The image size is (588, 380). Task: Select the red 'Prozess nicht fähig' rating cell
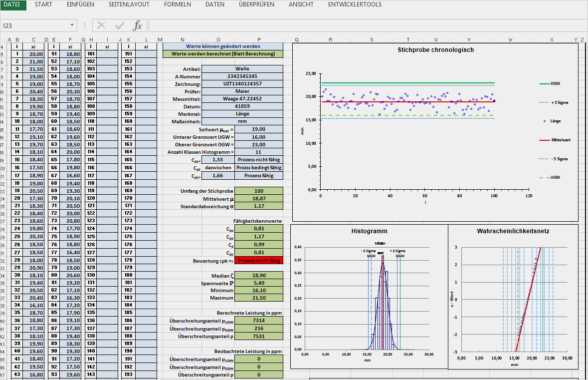coord(258,261)
